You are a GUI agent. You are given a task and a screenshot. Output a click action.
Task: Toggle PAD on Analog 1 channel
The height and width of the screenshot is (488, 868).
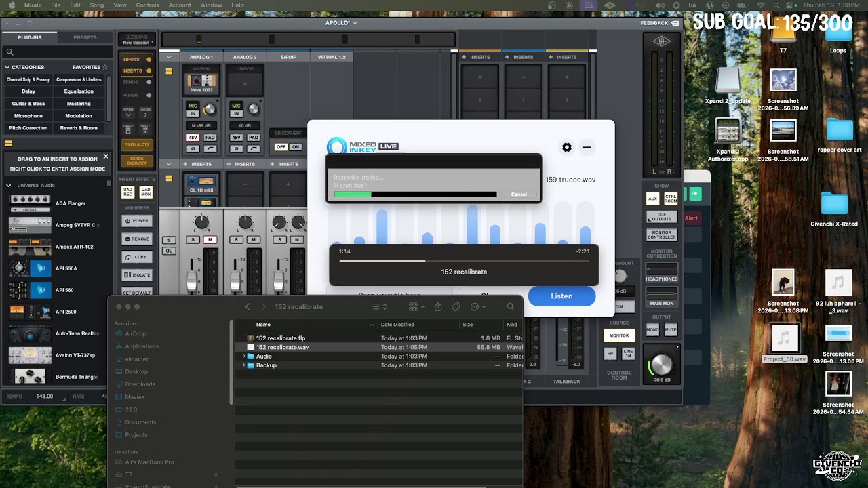click(x=210, y=138)
